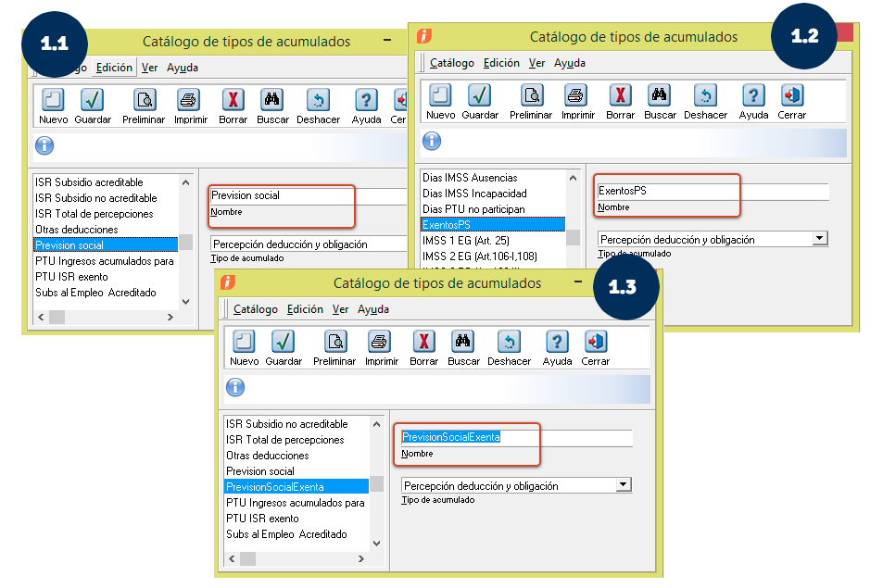Click Deshacer undo icon in window 1.1
This screenshot has height=588, width=883.
318,100
